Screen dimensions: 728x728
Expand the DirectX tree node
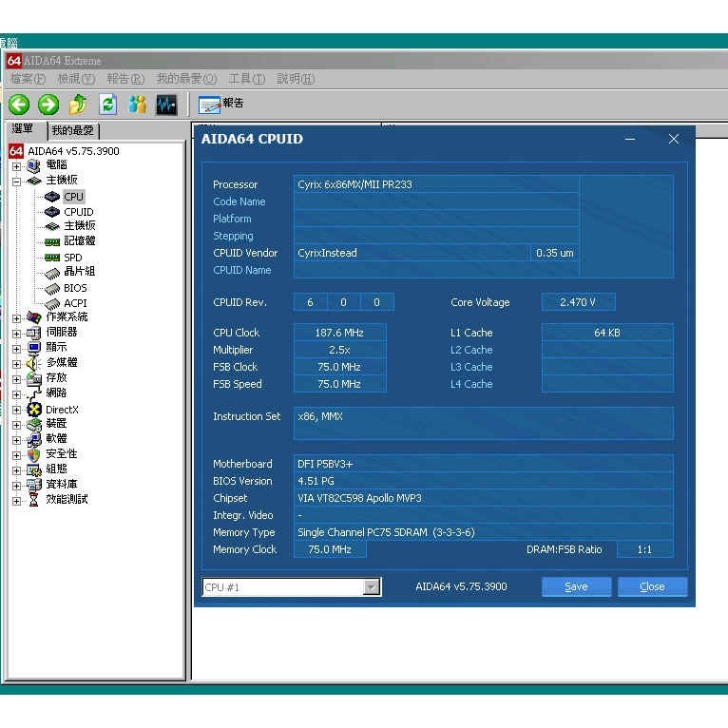(x=17, y=410)
